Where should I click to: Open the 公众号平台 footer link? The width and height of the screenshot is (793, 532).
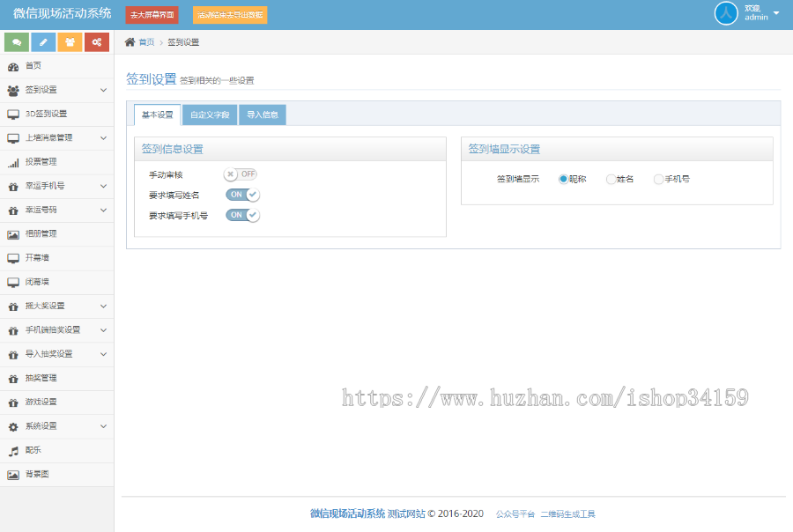(x=515, y=514)
